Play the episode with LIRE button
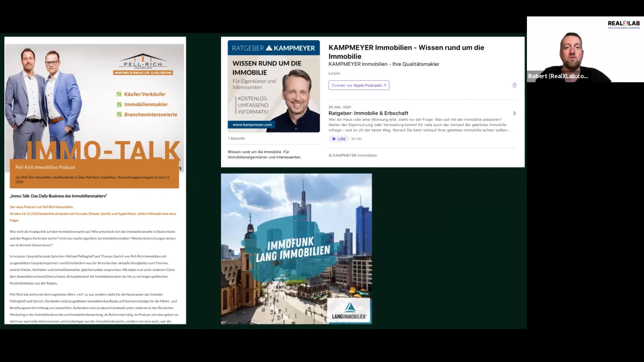Screen dimensions: 644x362 (x=339, y=139)
